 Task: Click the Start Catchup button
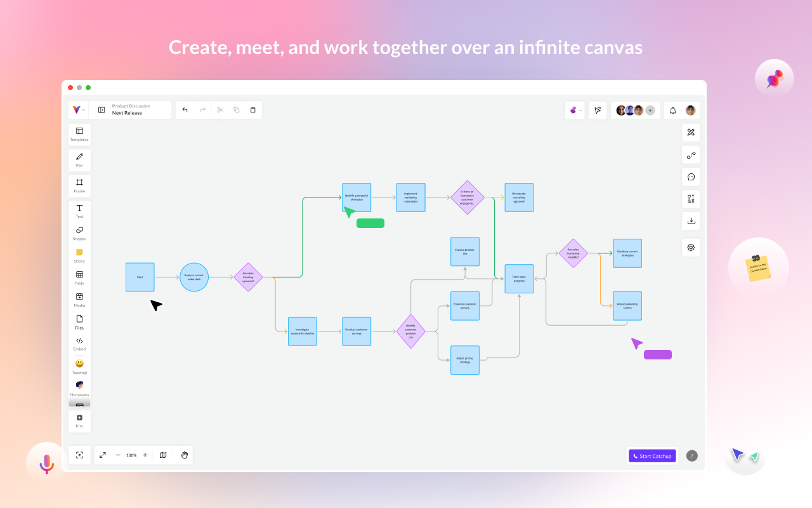(652, 456)
